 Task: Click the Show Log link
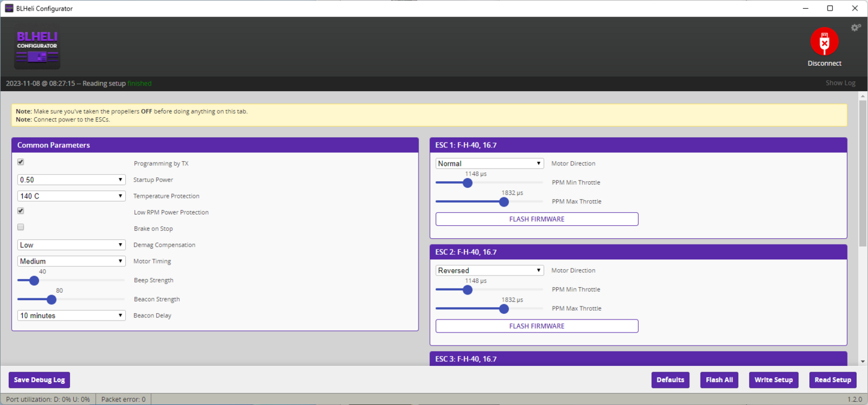coord(840,83)
